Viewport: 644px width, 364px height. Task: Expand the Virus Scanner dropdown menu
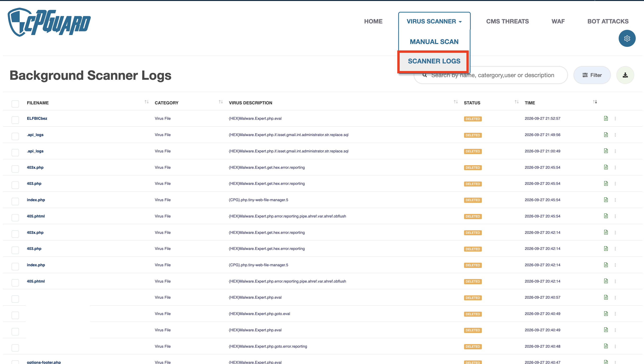434,21
